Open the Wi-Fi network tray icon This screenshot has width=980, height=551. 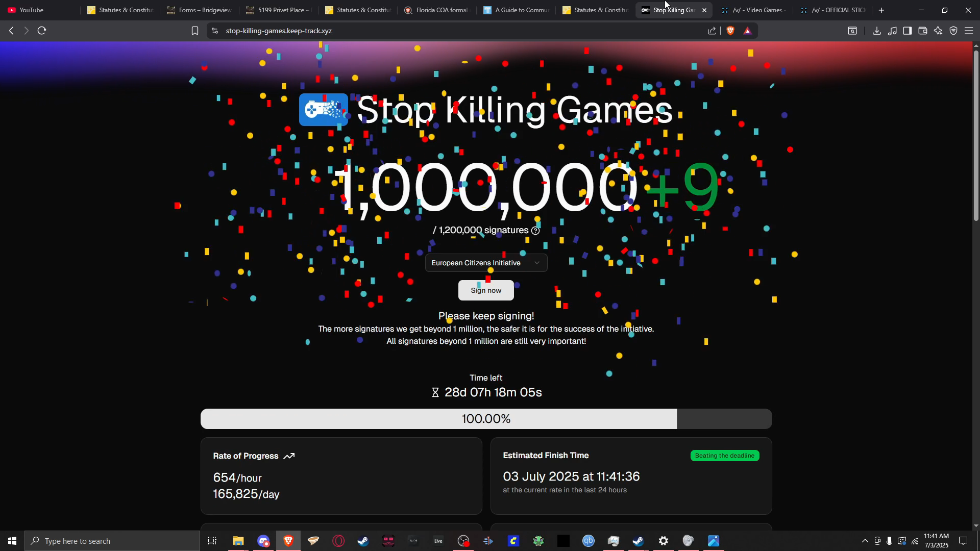(914, 541)
